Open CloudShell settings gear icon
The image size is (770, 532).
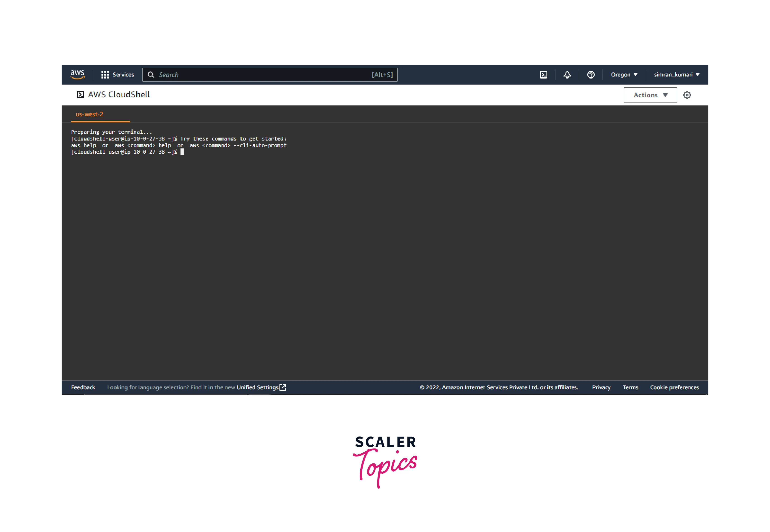[x=687, y=95]
